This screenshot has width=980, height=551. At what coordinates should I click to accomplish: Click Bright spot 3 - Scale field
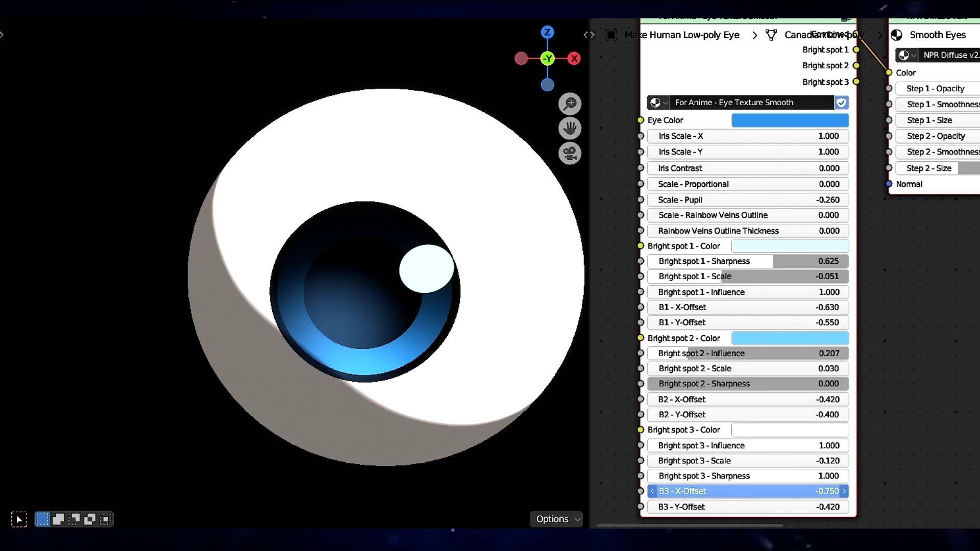click(748, 461)
